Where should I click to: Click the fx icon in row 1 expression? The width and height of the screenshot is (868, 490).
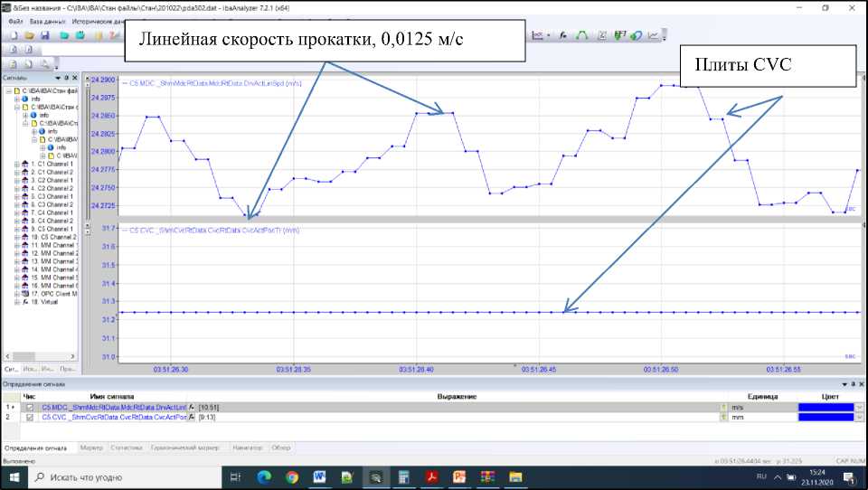(192, 408)
